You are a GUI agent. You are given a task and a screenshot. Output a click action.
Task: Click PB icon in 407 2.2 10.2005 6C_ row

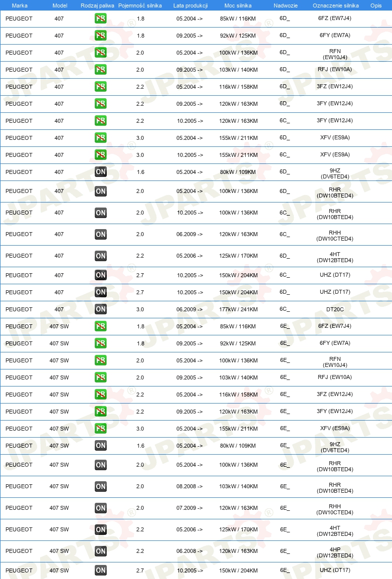pos(100,121)
